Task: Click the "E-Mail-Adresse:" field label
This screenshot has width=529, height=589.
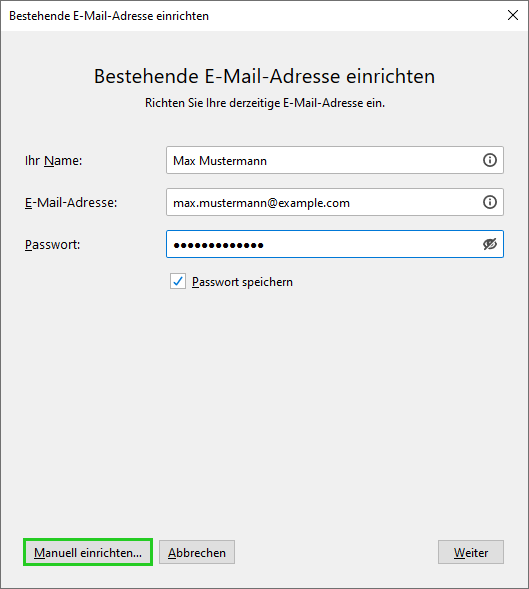Action: point(71,203)
